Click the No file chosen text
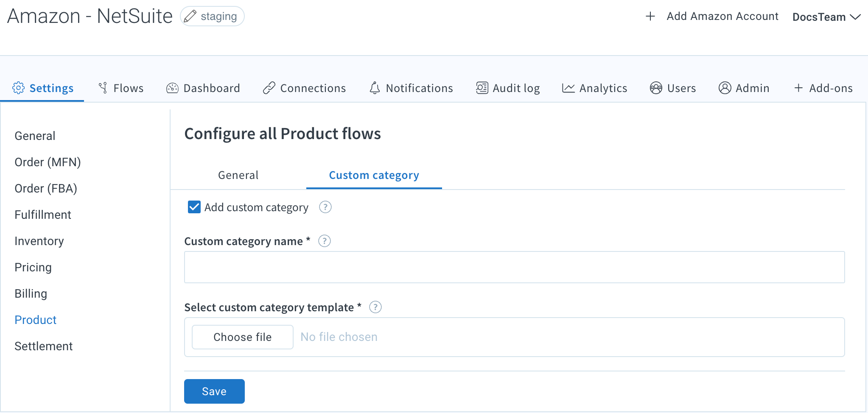 339,337
